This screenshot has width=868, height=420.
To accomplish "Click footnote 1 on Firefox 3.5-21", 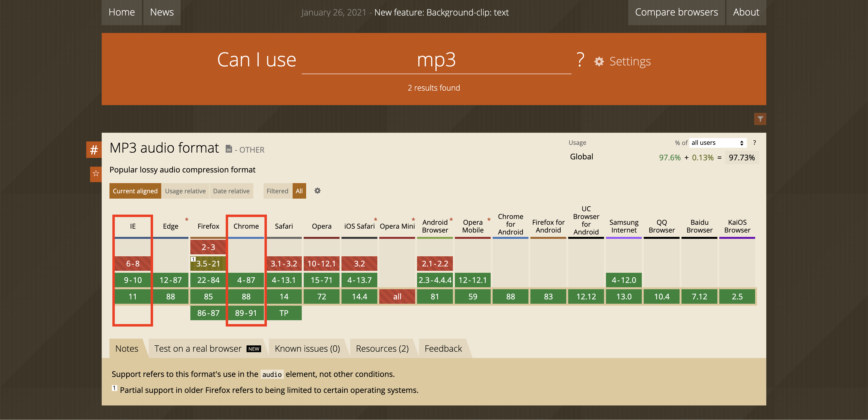I will 193,259.
